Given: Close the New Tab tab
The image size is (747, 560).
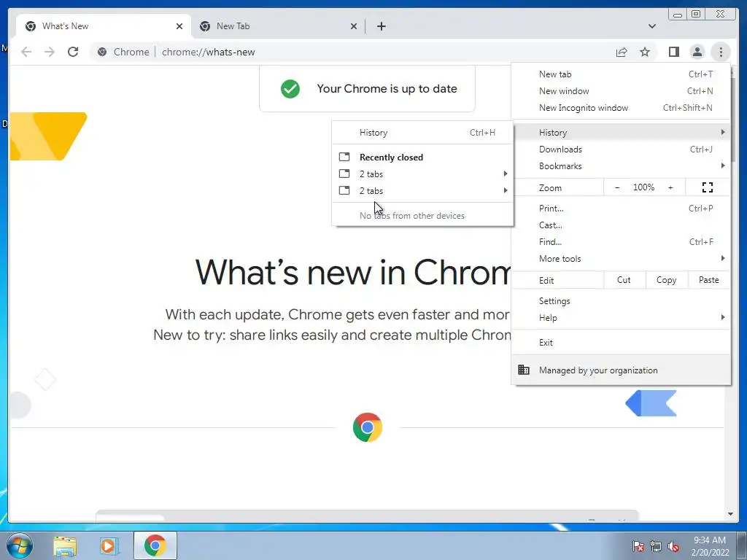Looking at the screenshot, I should tap(354, 26).
